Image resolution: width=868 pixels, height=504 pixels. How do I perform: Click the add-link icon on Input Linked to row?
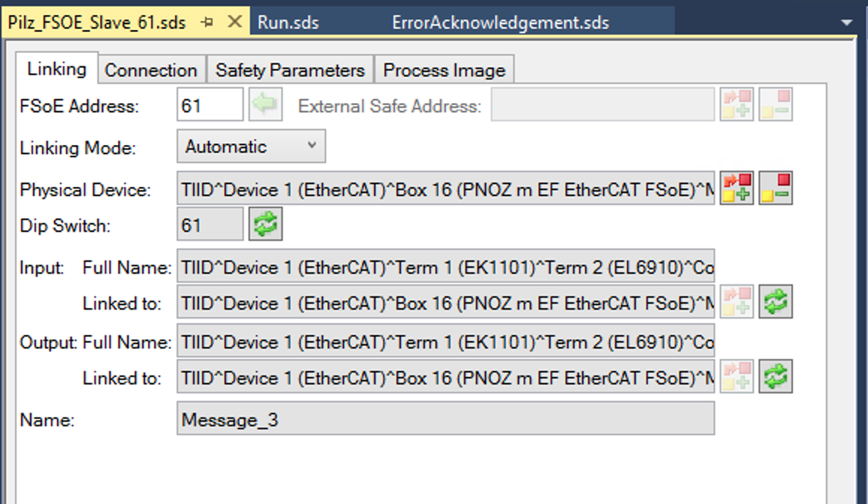[737, 301]
